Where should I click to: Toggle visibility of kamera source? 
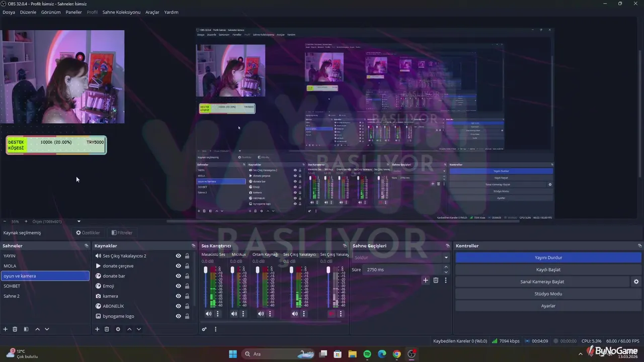[178, 296]
